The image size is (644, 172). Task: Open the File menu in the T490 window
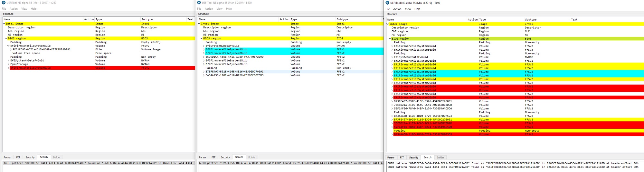coord(388,9)
